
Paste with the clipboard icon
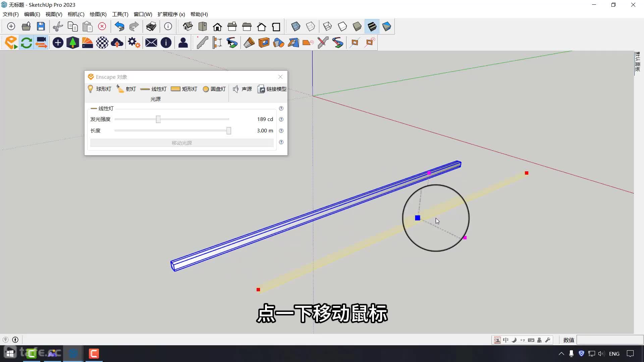point(87,26)
